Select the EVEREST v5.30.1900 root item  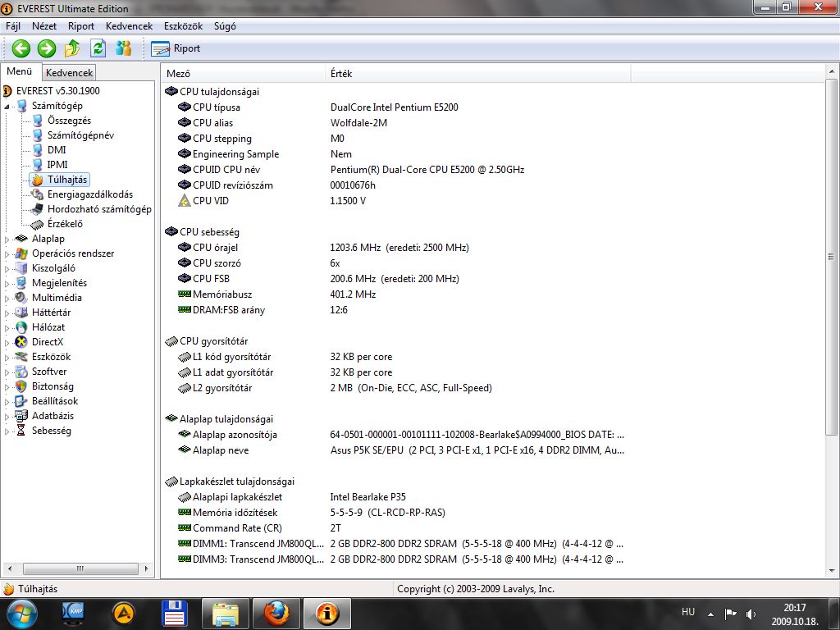point(58,91)
